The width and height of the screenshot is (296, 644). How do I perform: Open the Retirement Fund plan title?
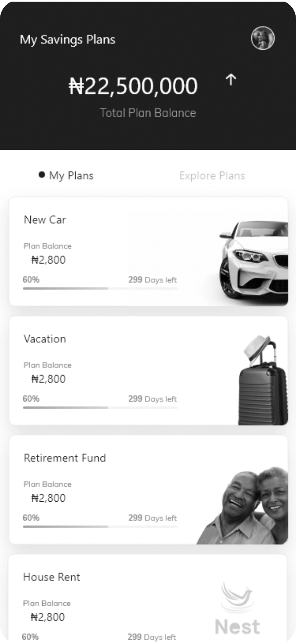pyautogui.click(x=65, y=458)
